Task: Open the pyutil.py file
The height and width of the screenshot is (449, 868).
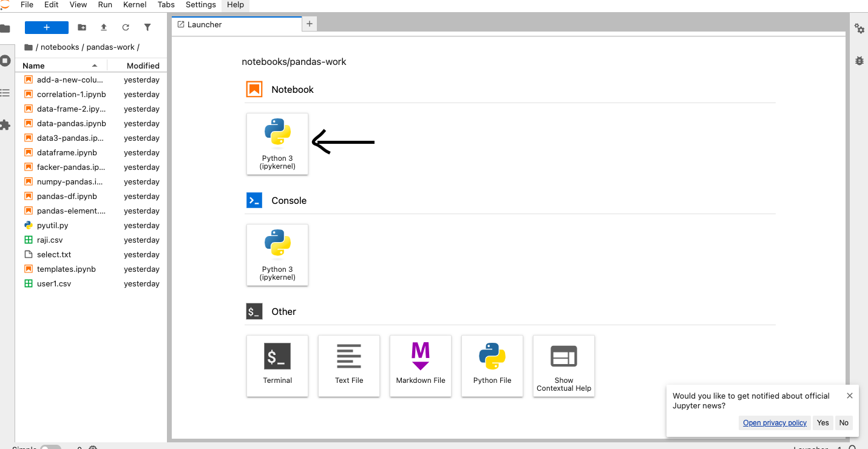Action: [52, 226]
